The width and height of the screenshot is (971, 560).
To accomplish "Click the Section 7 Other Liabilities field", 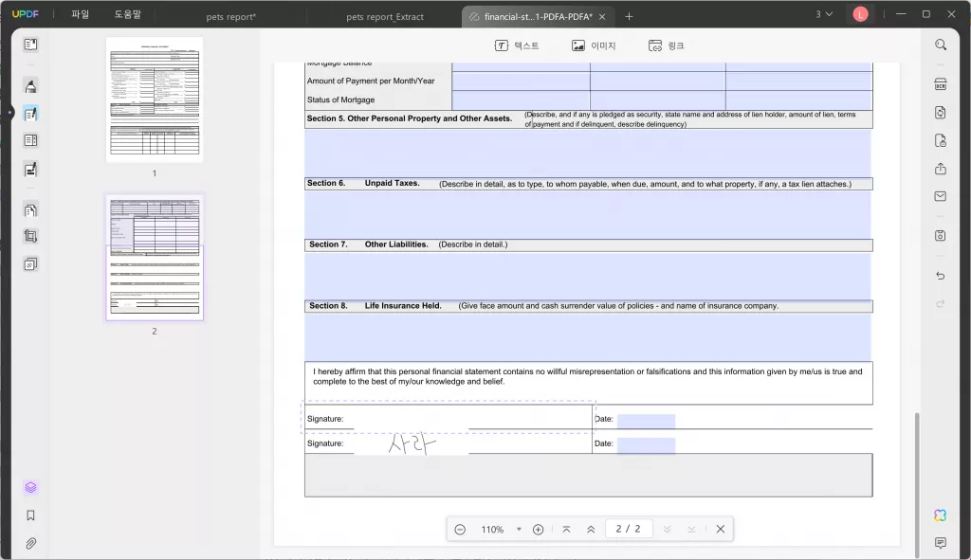I will 588,276.
